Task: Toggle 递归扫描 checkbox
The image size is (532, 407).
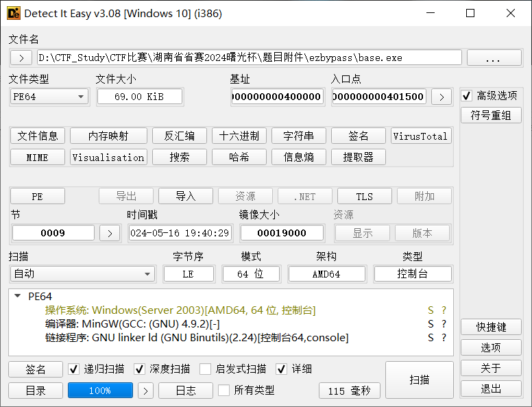Action: pyautogui.click(x=73, y=369)
